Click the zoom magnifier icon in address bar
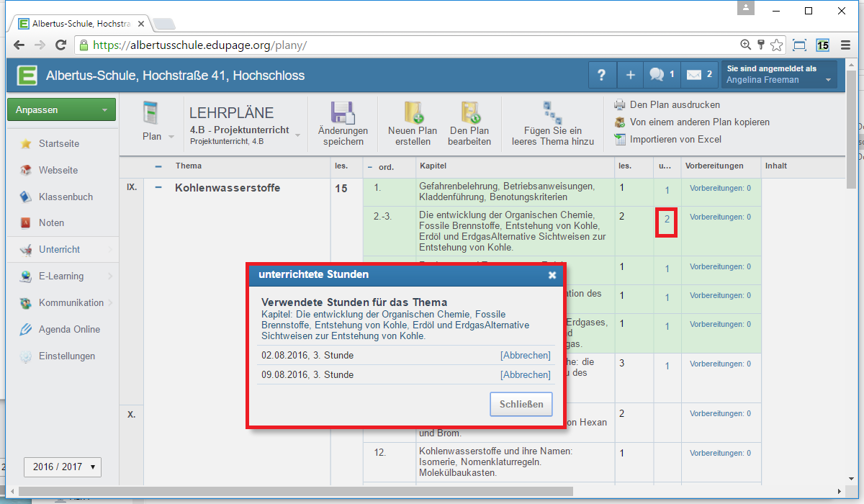This screenshot has width=864, height=504. point(746,45)
